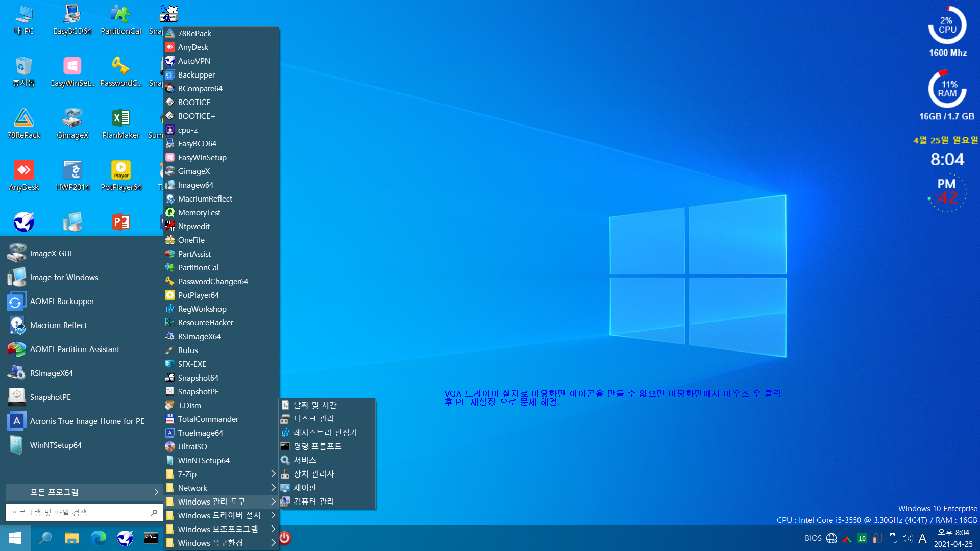This screenshot has width=980, height=551.
Task: Open 제어판 from the submenu
Action: 327,487
